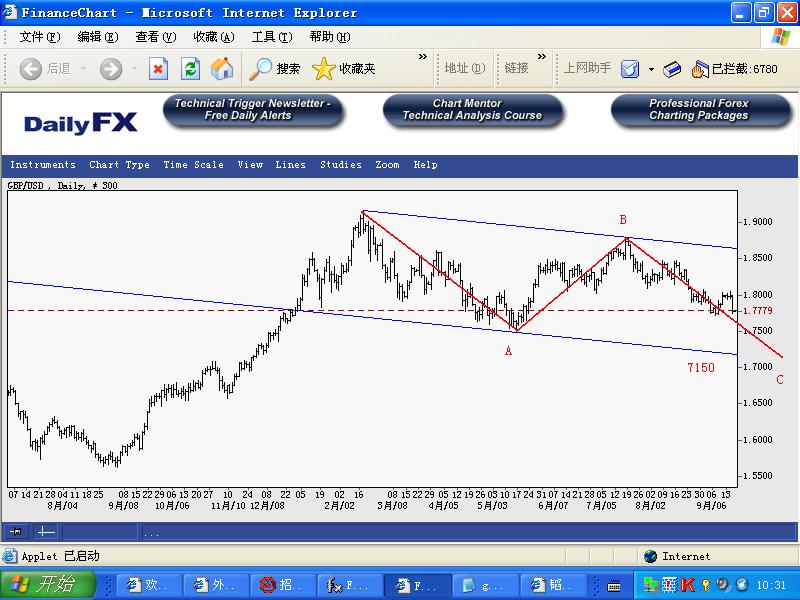Image resolution: width=800 pixels, height=600 pixels.
Task: Click the eraser icon next to mail dropdown
Action: (x=672, y=69)
